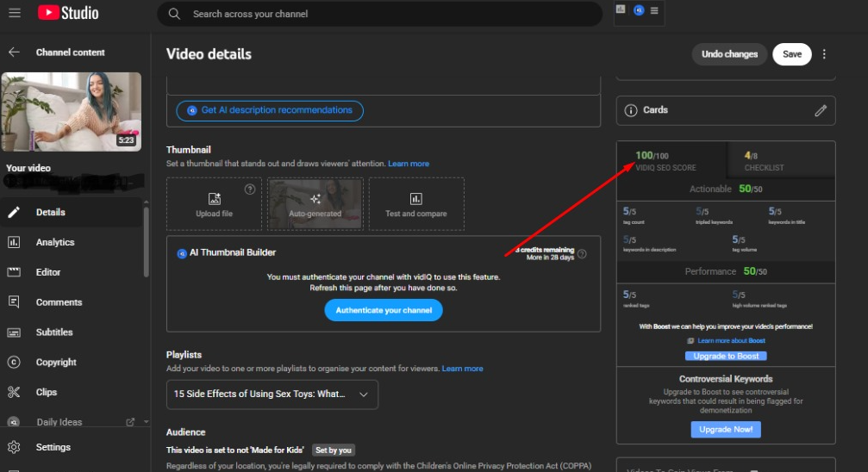
Task: Click the Undo changes button
Action: point(729,54)
